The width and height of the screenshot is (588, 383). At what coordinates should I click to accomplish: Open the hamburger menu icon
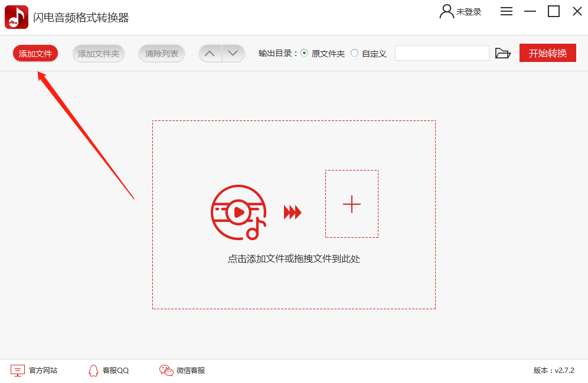[507, 11]
